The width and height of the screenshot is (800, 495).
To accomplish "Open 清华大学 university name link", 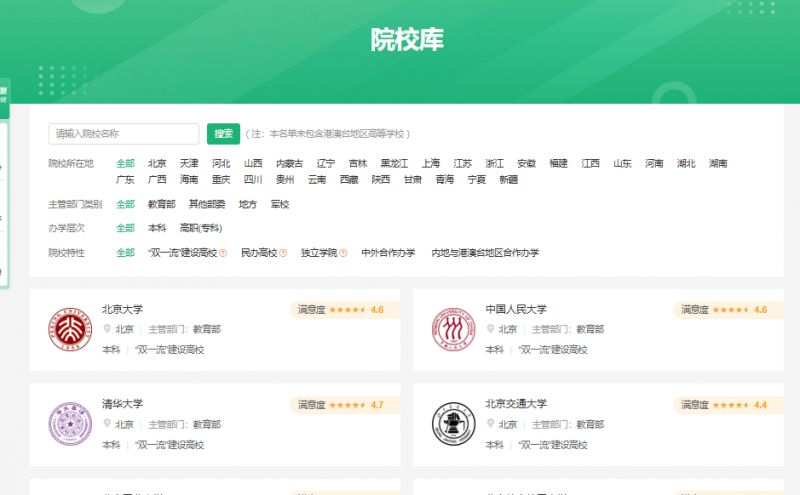I will [x=122, y=404].
